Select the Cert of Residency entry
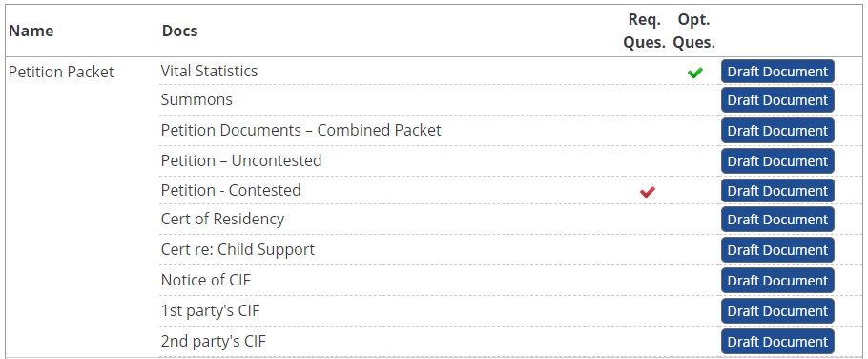Viewport: 868px width, 359px height. (x=222, y=219)
